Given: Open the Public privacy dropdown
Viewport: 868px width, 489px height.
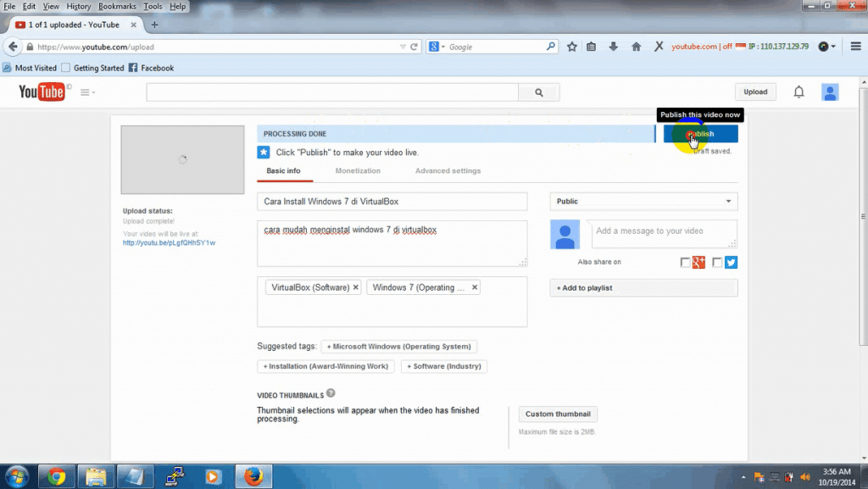Looking at the screenshot, I should coord(643,202).
